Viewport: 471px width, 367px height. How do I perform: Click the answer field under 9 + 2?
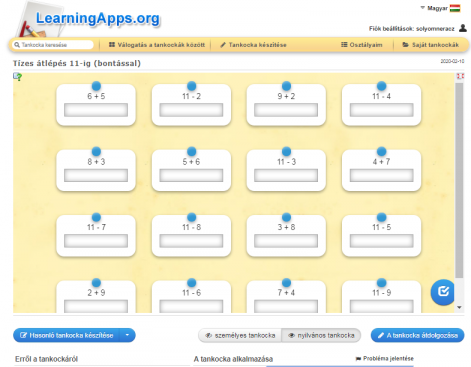click(x=286, y=110)
